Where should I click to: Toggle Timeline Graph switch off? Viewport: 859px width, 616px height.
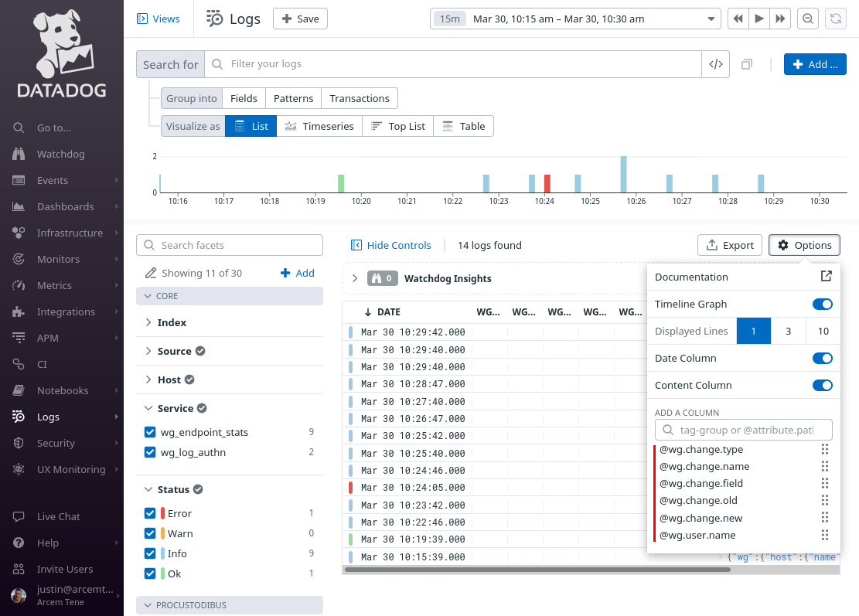[823, 304]
